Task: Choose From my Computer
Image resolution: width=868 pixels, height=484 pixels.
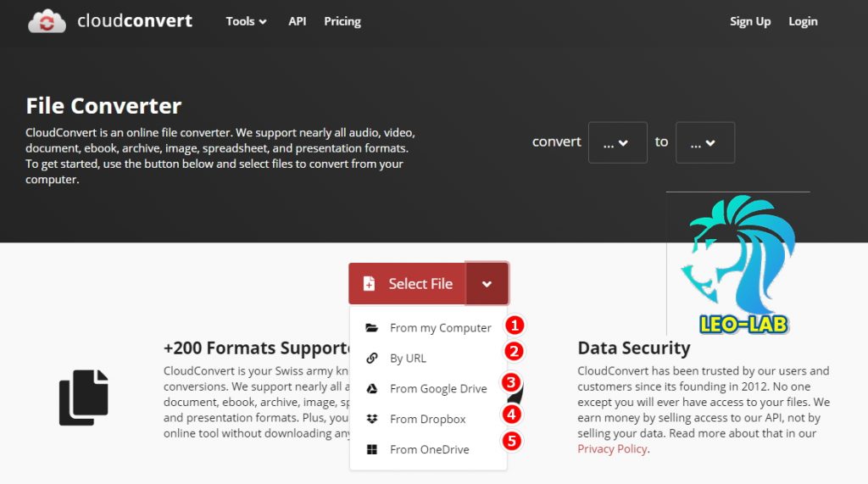Action: 428,328
